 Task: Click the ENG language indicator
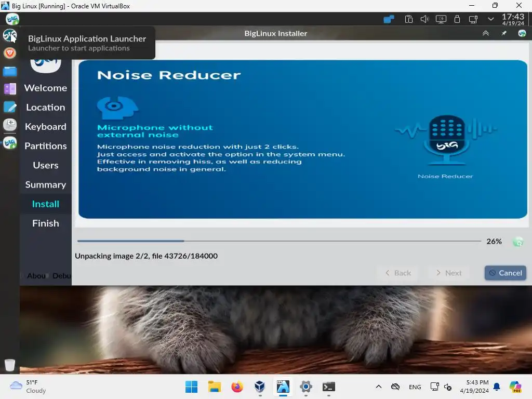[415, 387]
